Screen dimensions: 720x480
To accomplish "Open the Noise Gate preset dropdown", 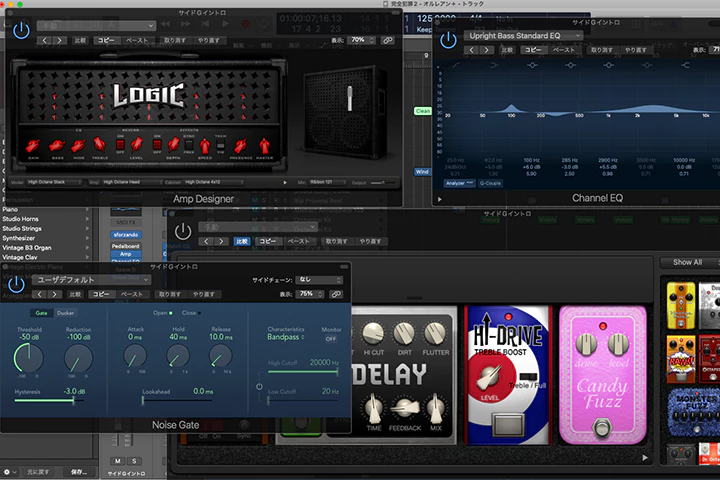I will tap(91, 279).
